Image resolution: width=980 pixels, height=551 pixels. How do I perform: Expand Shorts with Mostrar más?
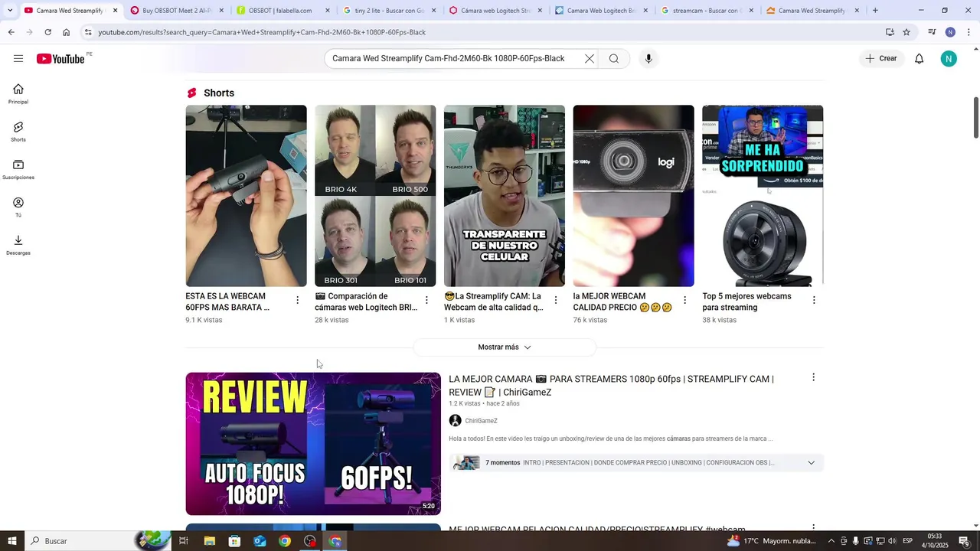[505, 347]
